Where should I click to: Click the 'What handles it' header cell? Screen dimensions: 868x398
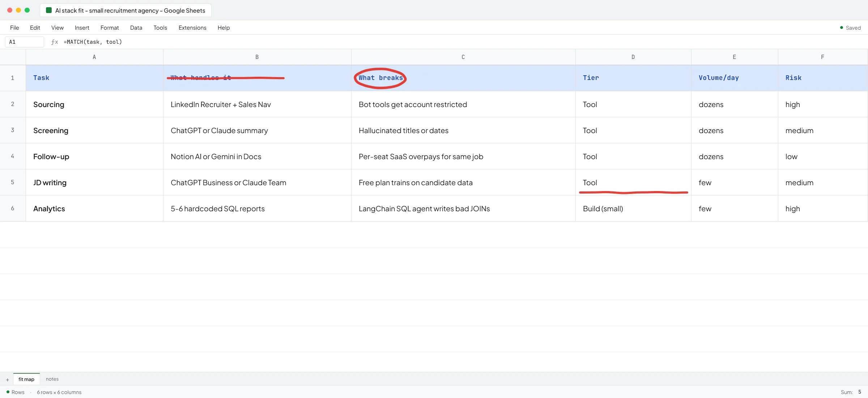(257, 78)
